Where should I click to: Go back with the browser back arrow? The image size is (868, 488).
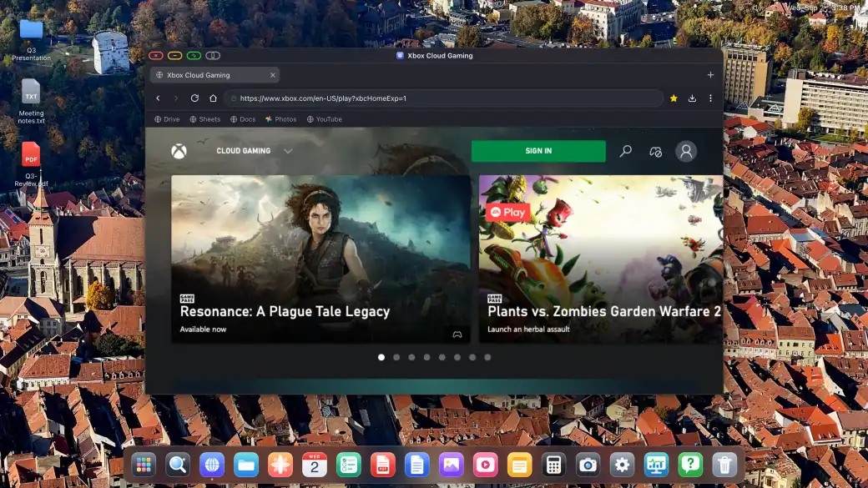[159, 98]
